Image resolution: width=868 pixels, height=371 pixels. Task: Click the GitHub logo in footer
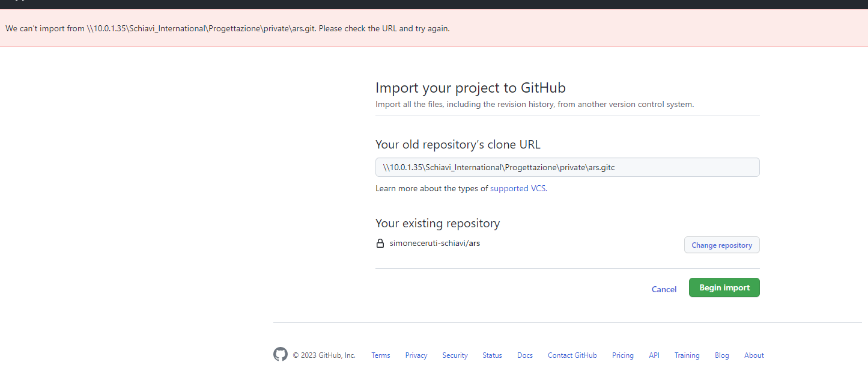[281, 354]
